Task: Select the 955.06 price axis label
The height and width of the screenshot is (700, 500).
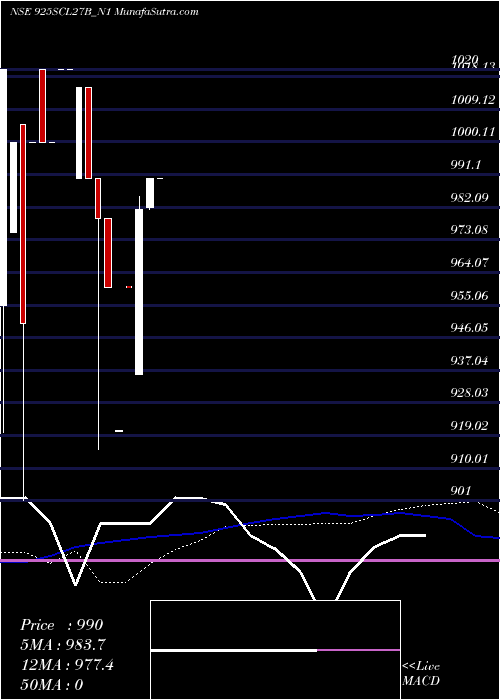Action: (x=472, y=296)
